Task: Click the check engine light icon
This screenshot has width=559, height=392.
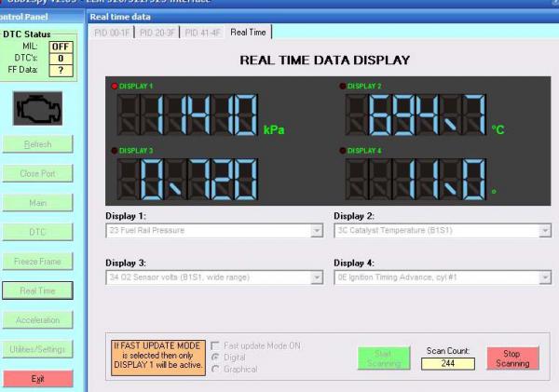Action: (x=38, y=109)
